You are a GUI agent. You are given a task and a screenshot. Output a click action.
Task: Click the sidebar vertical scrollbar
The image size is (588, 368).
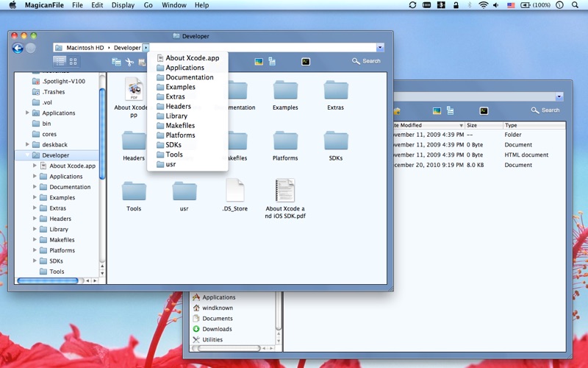point(102,132)
